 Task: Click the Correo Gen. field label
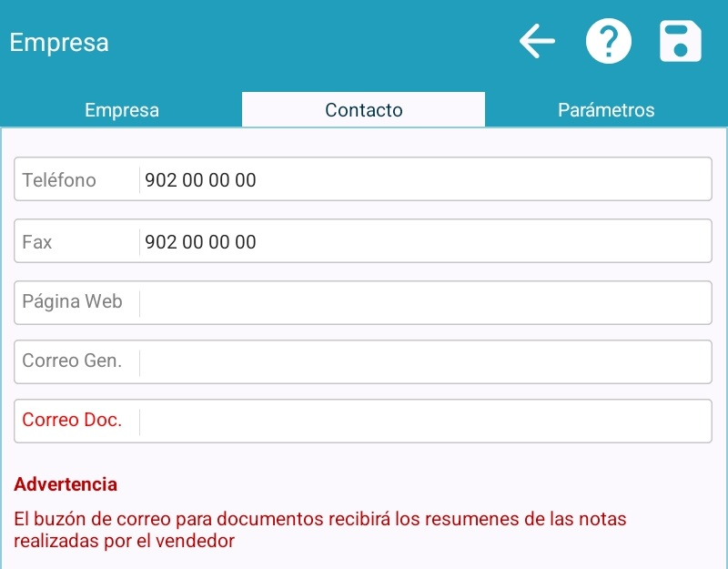(72, 361)
